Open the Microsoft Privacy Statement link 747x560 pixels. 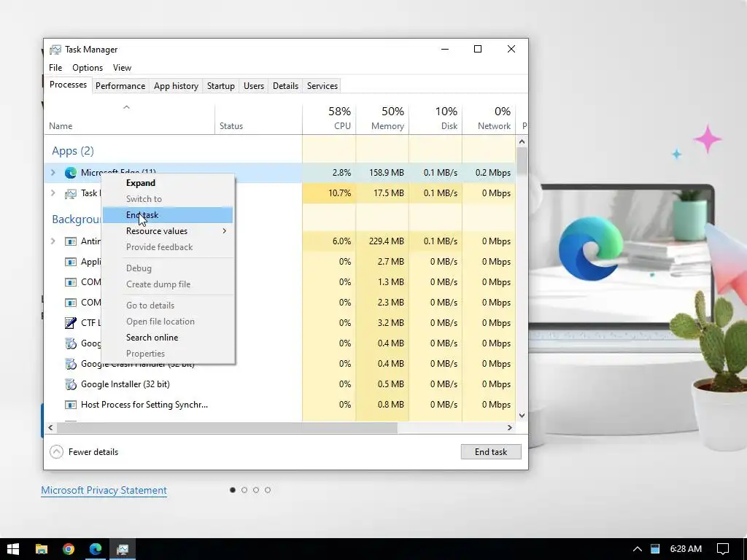[x=104, y=491]
